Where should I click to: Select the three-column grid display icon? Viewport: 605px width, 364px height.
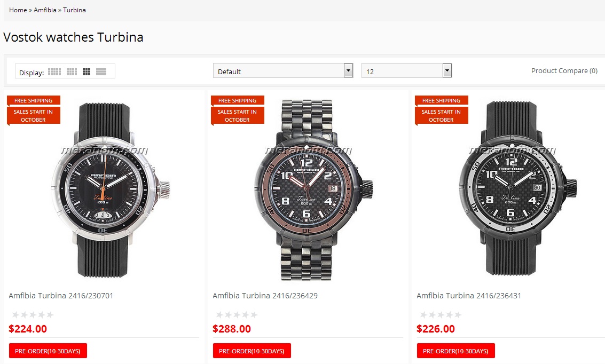tap(87, 72)
